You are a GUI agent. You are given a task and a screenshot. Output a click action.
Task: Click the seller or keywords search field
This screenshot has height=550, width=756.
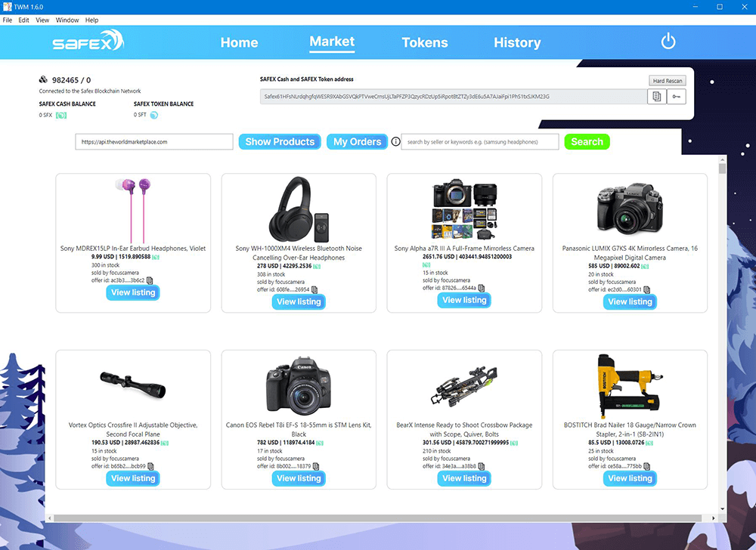480,141
